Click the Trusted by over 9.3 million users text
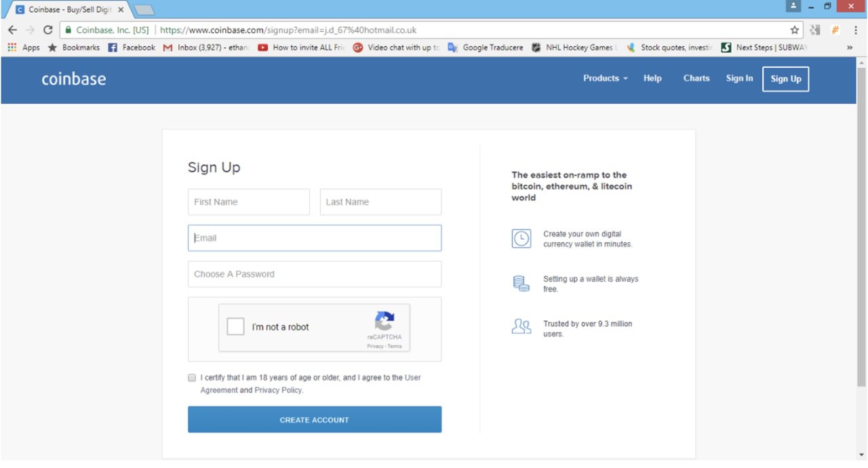868x468 pixels. point(588,329)
